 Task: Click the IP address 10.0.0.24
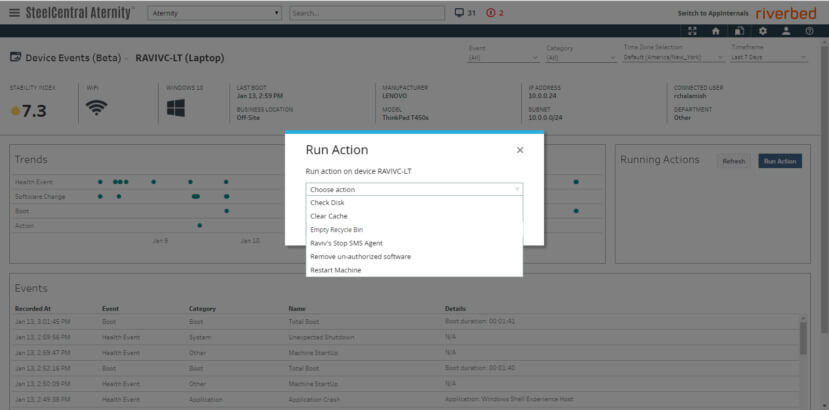tap(542, 96)
